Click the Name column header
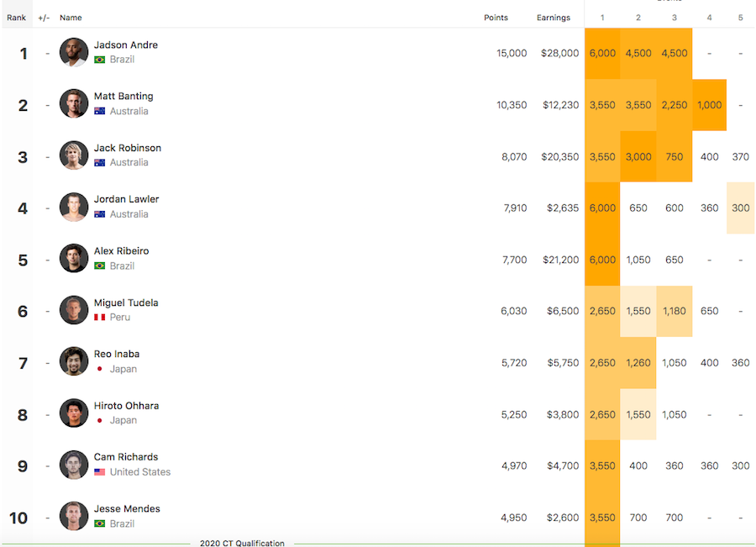The image size is (756, 547). pyautogui.click(x=71, y=18)
